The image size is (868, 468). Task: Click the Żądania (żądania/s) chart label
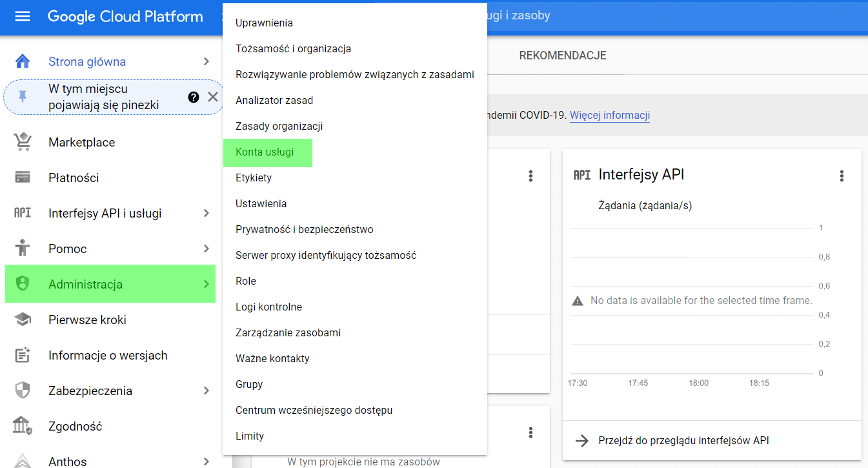point(645,205)
